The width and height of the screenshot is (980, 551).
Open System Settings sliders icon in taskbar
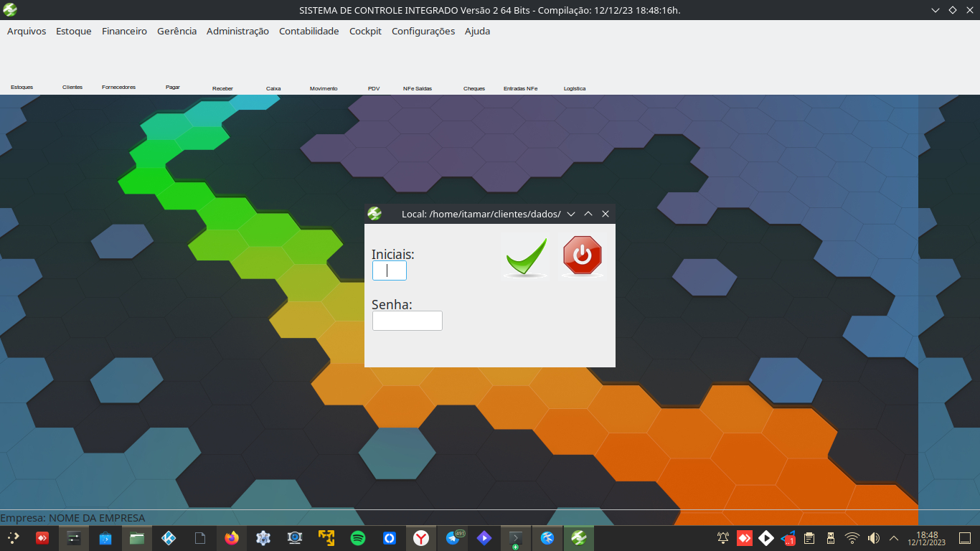[73, 537]
